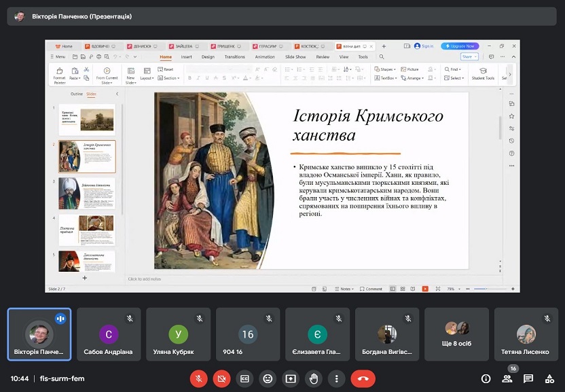Select slide 4 thumbnail in the panel

coord(87,230)
